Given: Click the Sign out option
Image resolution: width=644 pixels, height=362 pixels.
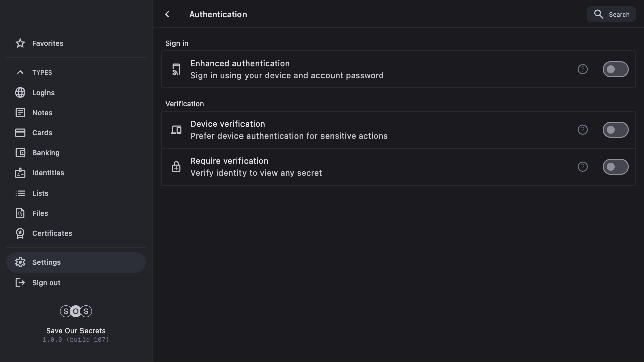Looking at the screenshot, I should point(46,283).
